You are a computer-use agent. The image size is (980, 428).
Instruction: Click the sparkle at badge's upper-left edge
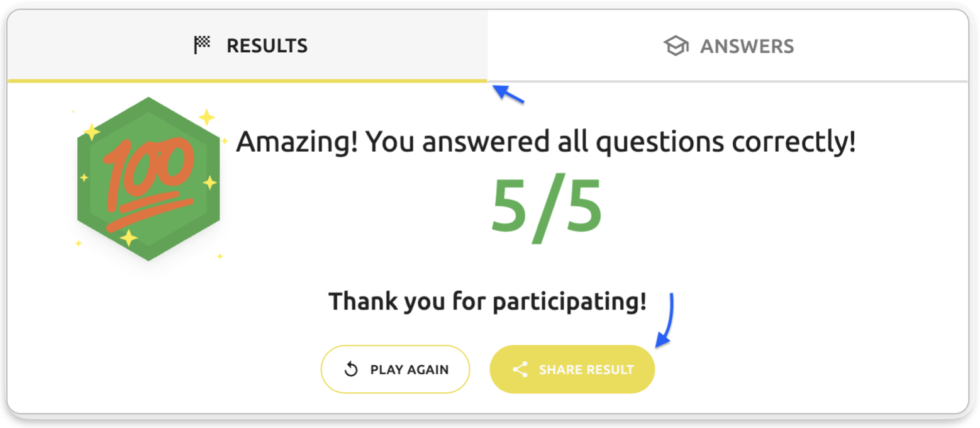92,132
